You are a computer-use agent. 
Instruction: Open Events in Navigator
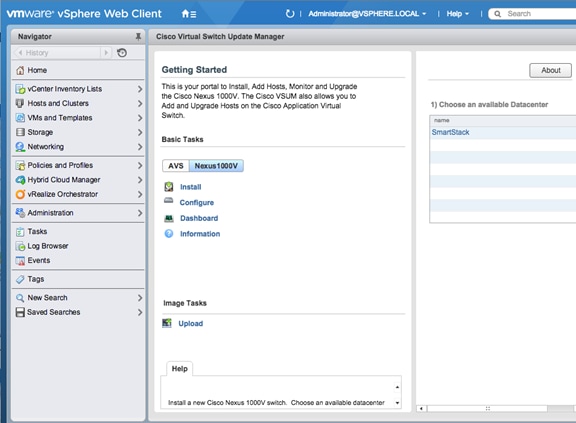click(x=39, y=260)
